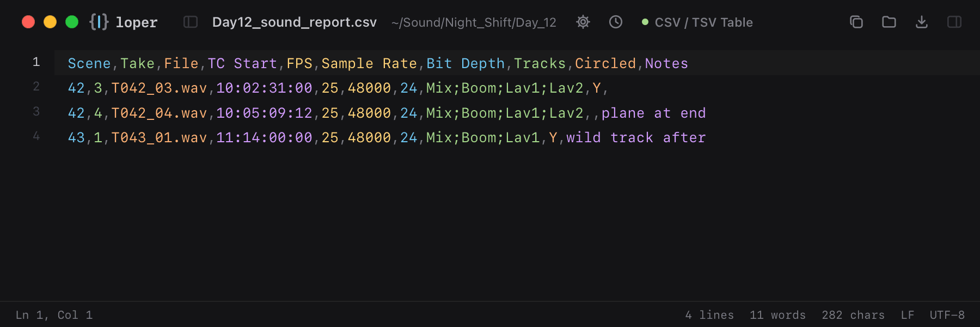Click the TC Start header field

242,63
